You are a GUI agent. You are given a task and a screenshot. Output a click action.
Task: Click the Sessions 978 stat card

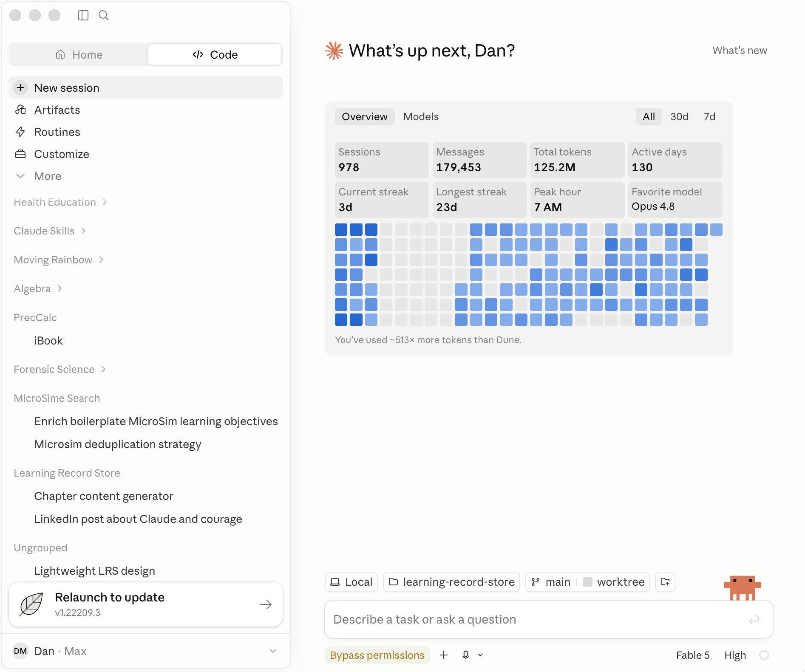(x=382, y=160)
